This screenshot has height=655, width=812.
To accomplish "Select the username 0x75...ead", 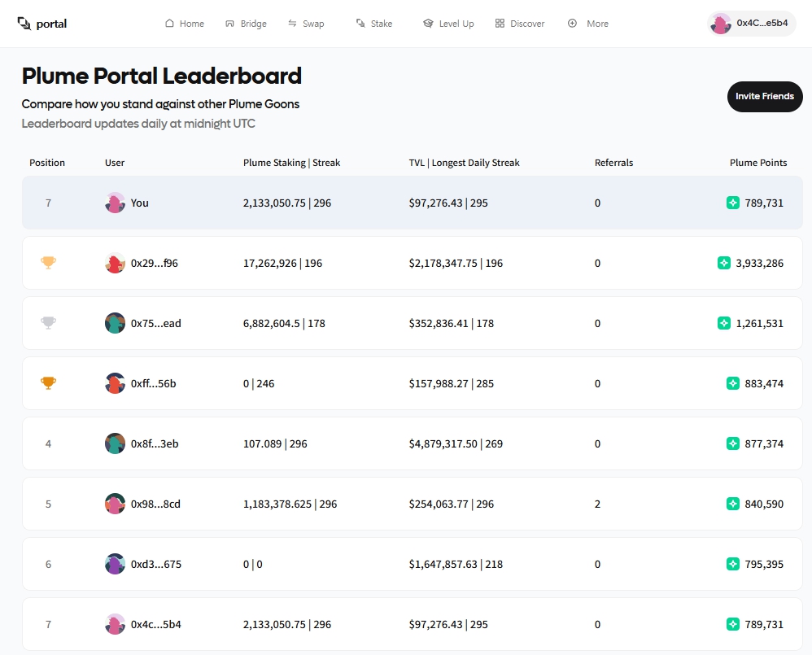I will coord(156,324).
